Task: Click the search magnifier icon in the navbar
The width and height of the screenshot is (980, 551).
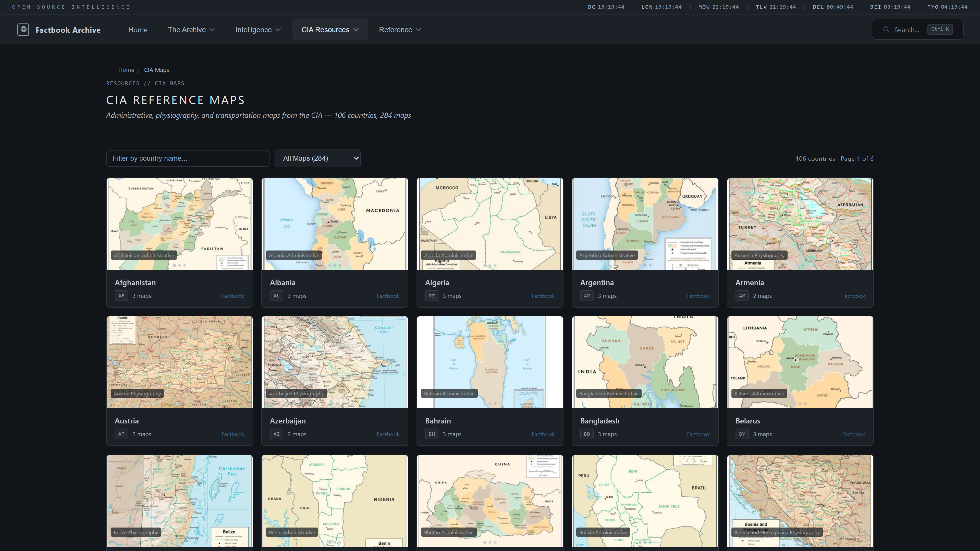Action: coord(886,29)
